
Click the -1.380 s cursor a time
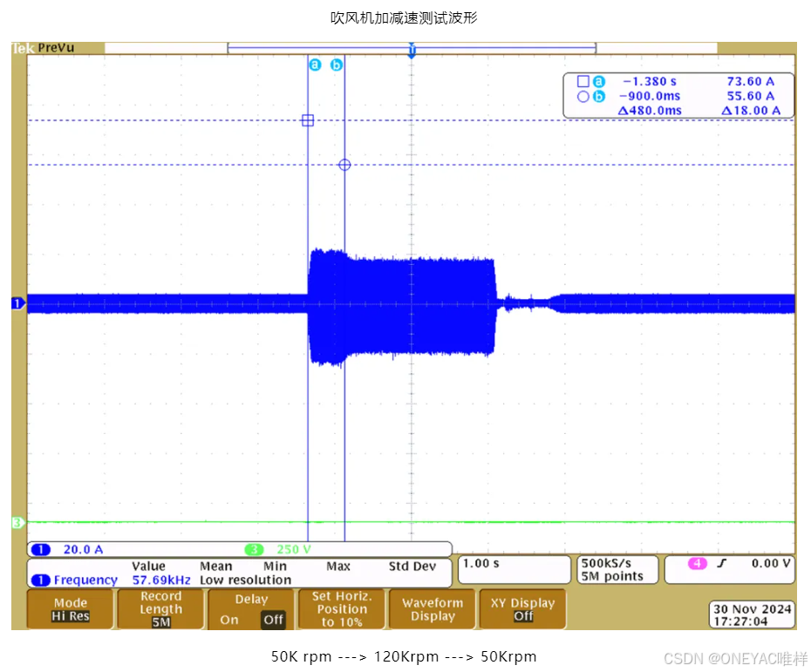click(x=650, y=82)
